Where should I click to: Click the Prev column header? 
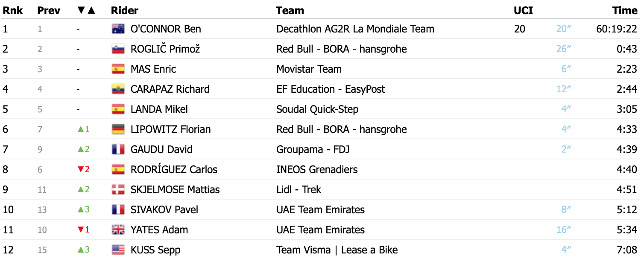click(x=49, y=11)
